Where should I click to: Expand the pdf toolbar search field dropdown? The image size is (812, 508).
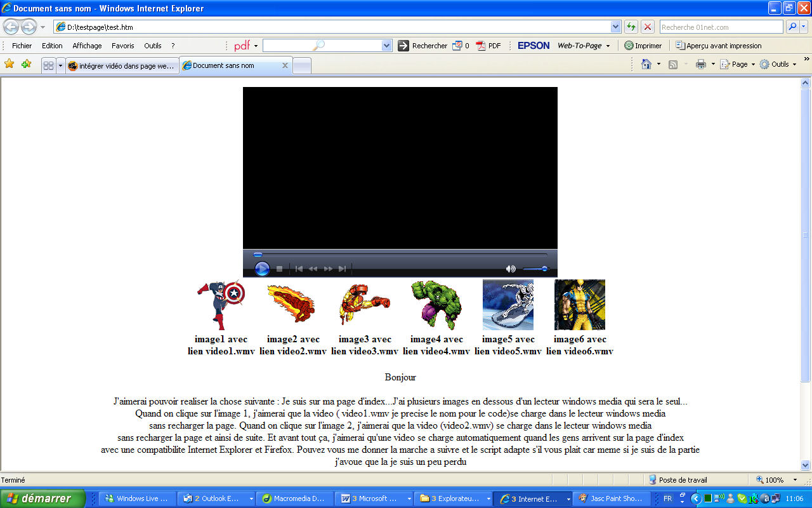tap(387, 46)
